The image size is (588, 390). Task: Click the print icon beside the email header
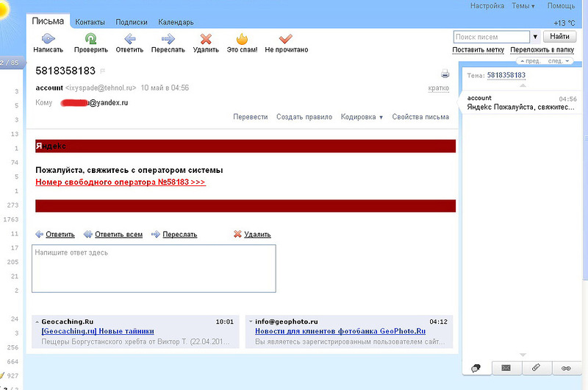point(445,74)
